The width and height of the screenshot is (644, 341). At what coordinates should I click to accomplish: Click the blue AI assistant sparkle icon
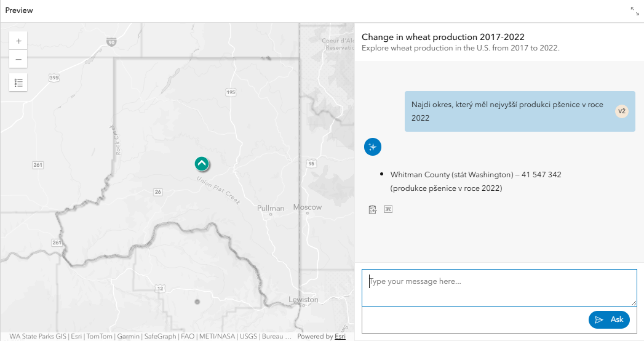tap(373, 146)
